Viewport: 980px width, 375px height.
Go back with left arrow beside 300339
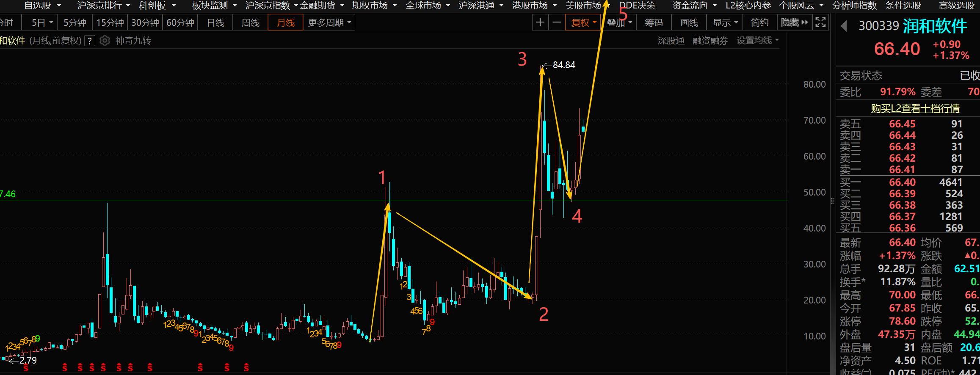tap(844, 26)
